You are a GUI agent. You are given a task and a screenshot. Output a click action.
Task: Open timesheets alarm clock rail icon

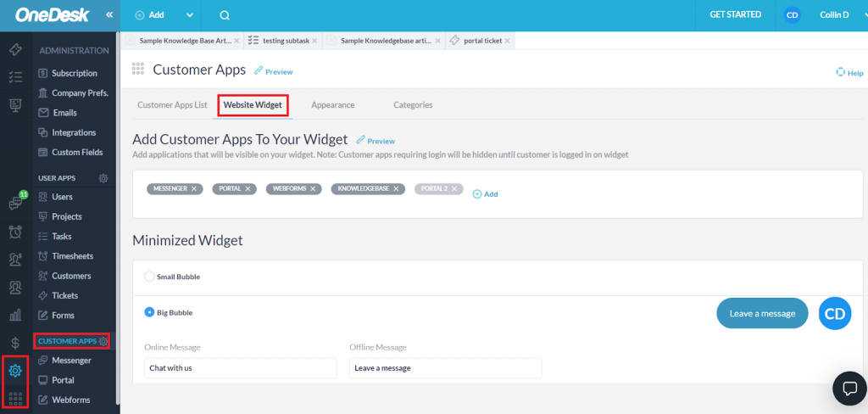pos(15,232)
